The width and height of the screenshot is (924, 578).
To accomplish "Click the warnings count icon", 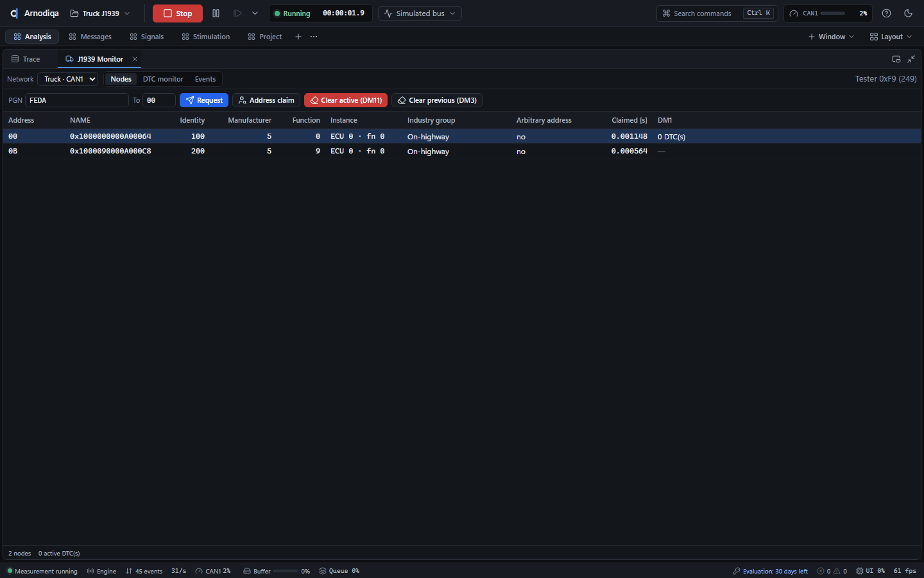I will pos(837,571).
